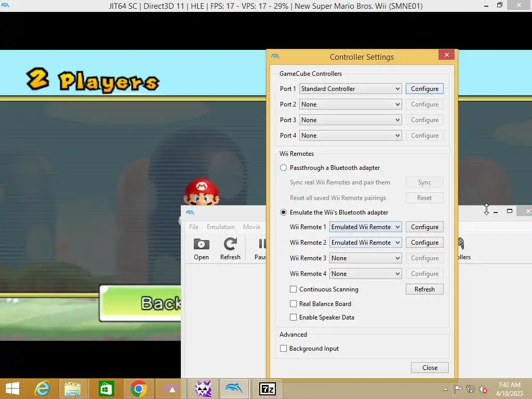The width and height of the screenshot is (532, 399).
Task: Enable Continuous Scanning checkbox
Action: (x=293, y=289)
